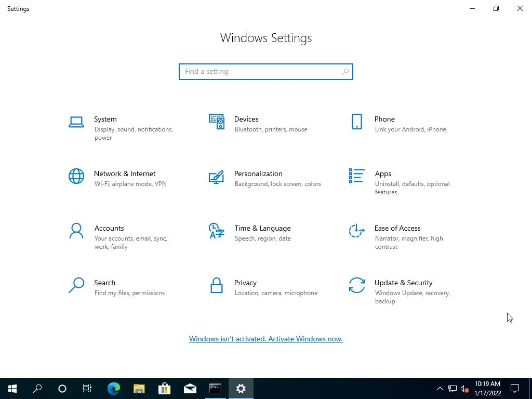Open the Devices settings label
The height and width of the screenshot is (399, 532).
tap(246, 119)
